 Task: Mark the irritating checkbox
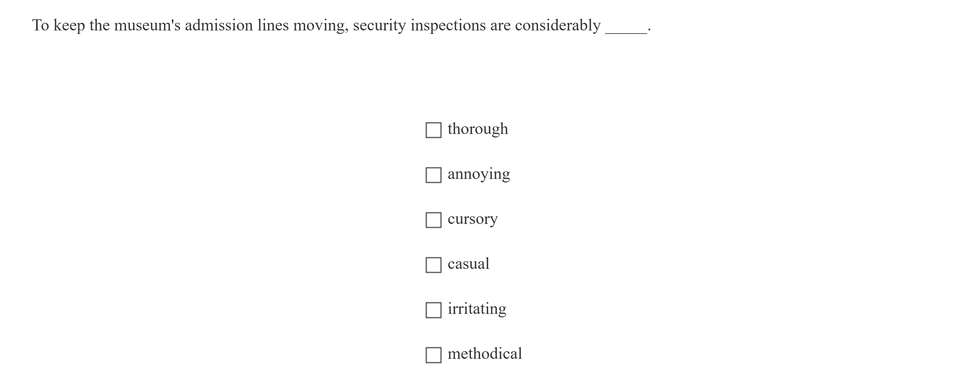click(x=433, y=310)
